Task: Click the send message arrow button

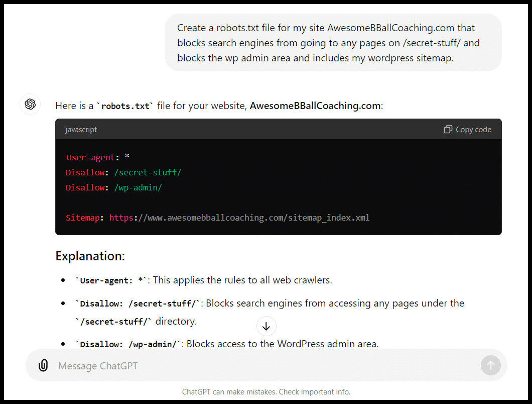Action: tap(491, 366)
